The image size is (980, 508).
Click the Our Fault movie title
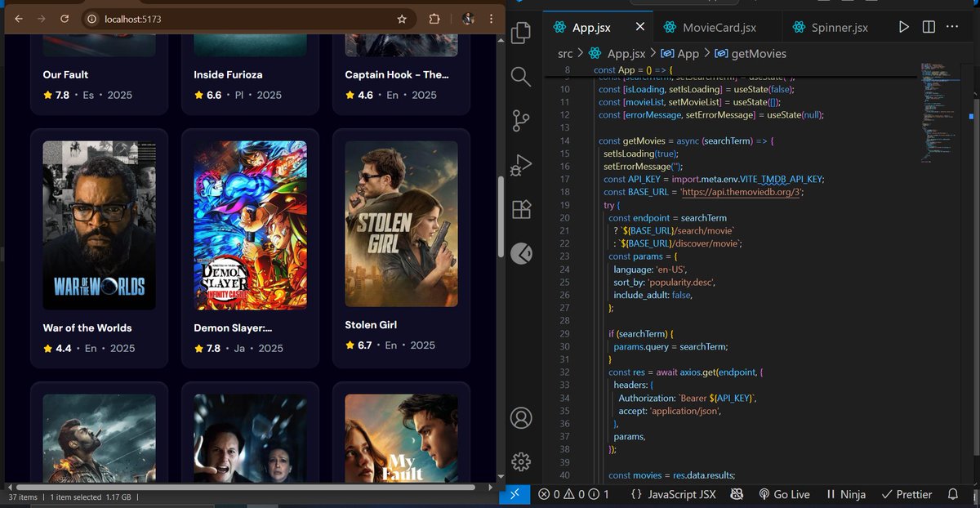click(x=65, y=74)
